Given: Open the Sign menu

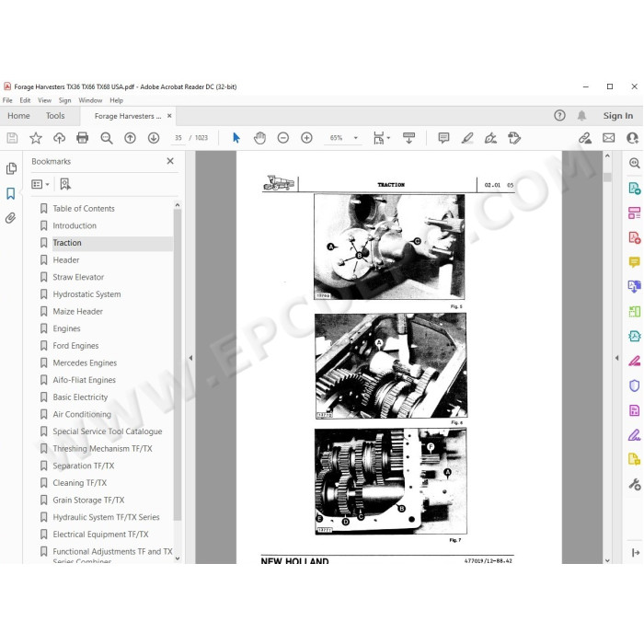Looking at the screenshot, I should coord(64,100).
